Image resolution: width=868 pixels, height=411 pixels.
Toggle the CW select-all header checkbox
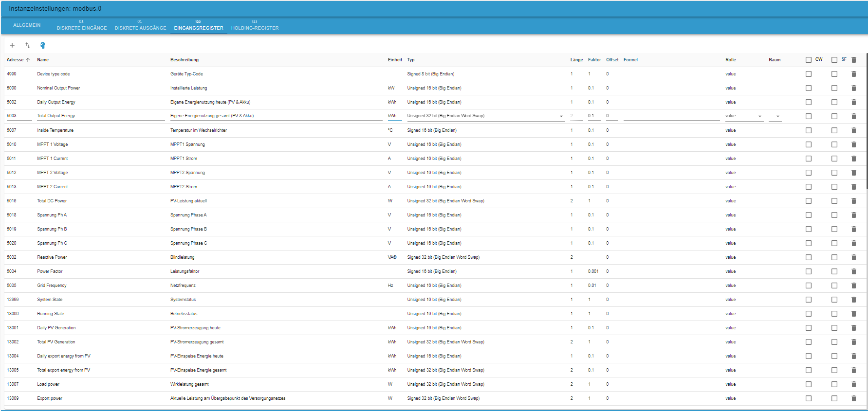coord(809,60)
